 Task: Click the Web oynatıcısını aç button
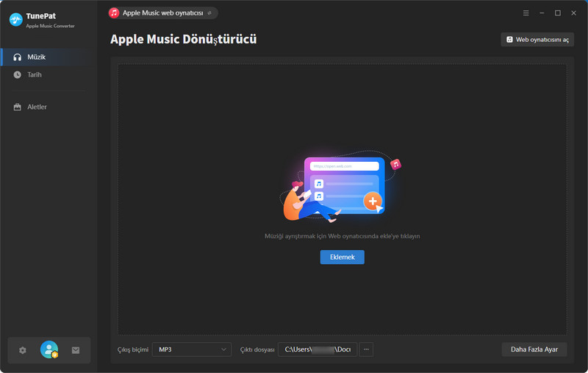point(537,40)
